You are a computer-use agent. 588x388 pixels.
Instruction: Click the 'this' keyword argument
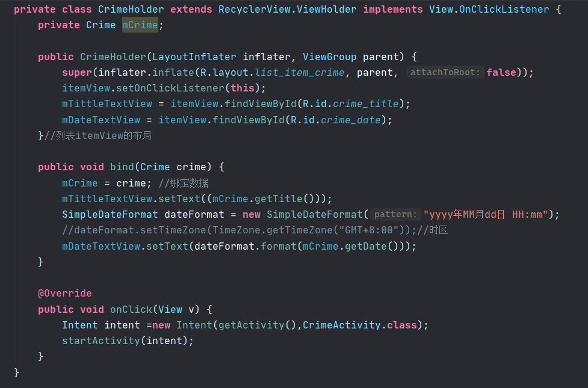243,88
